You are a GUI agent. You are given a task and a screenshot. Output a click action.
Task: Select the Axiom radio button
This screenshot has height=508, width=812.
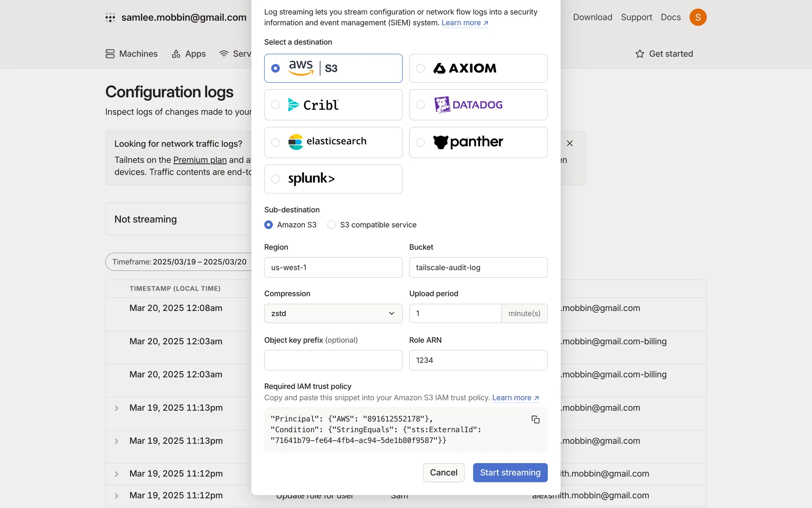pos(420,68)
